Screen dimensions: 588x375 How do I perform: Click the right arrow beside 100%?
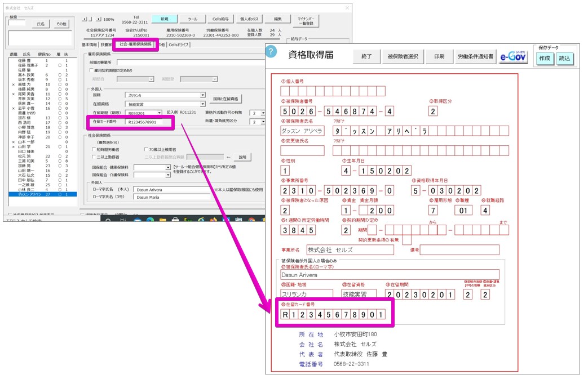(x=99, y=19)
